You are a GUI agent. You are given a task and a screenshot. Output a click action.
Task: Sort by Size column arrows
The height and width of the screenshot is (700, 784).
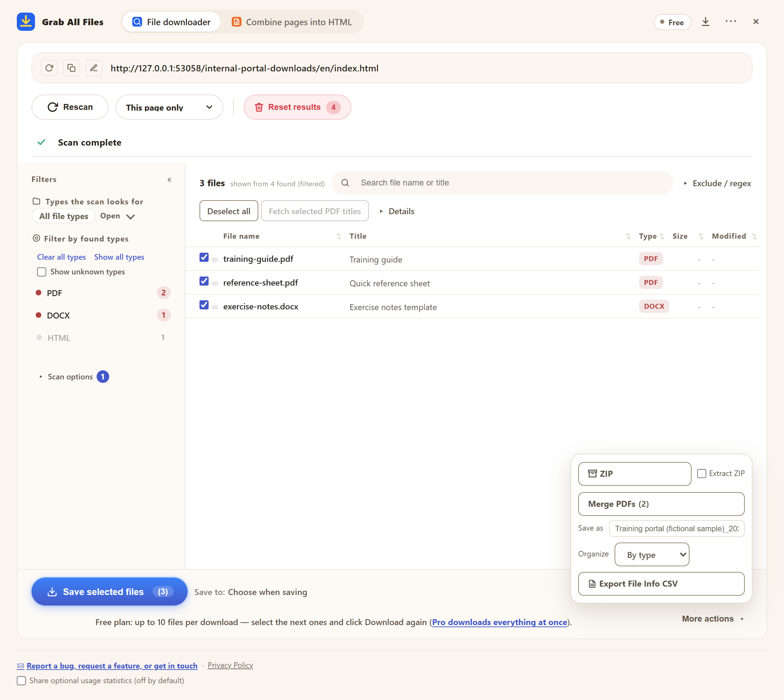pos(701,236)
